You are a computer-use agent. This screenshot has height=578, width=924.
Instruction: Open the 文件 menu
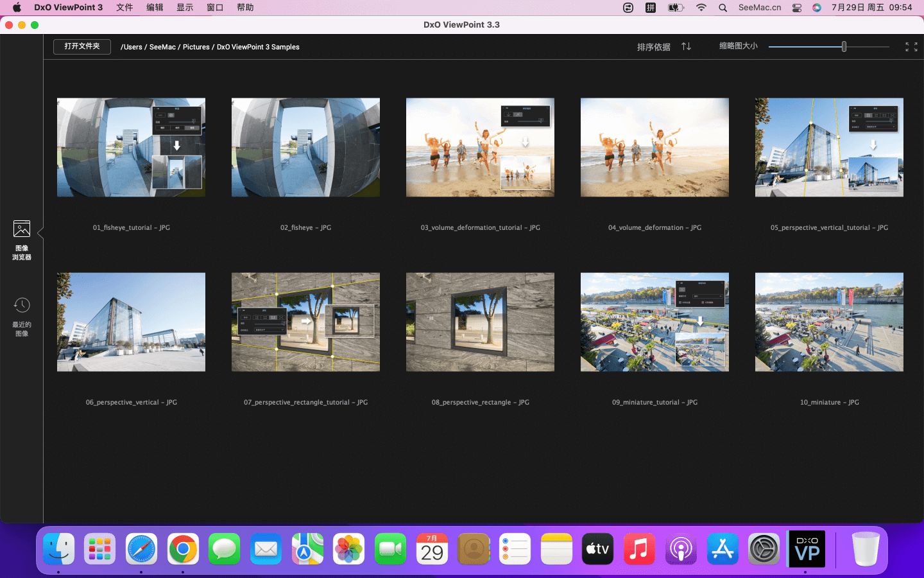[124, 8]
